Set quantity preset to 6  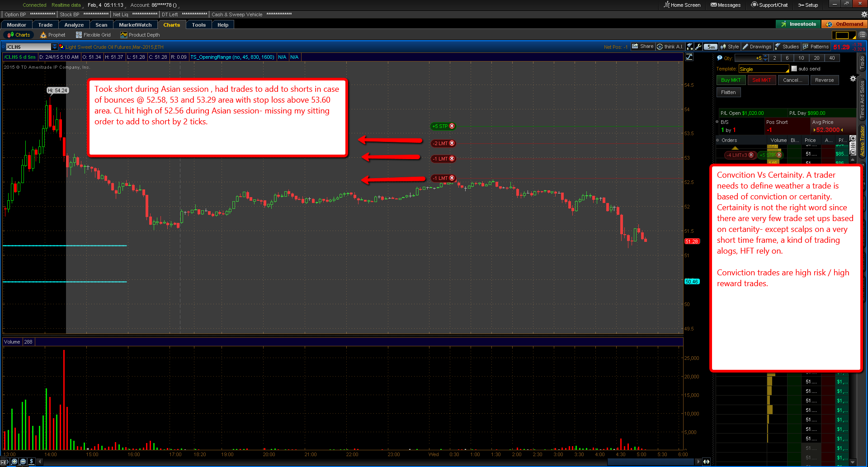787,58
